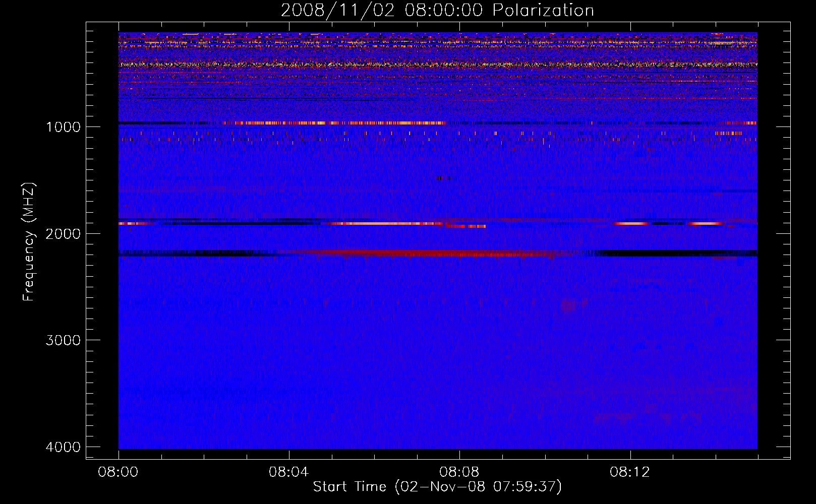Click the 08:08 time tick label

459,472
